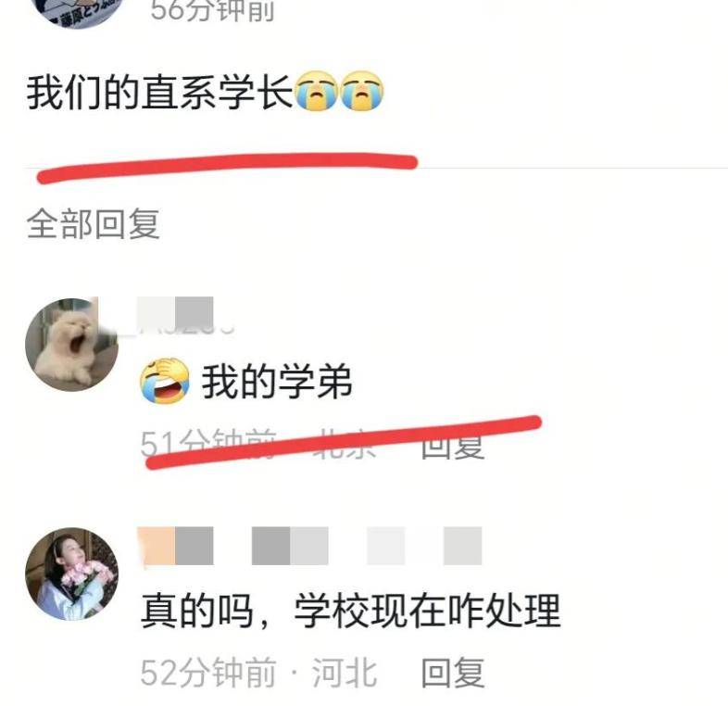
Task: Tap the 52分钟前 timestamp
Action: (209, 672)
